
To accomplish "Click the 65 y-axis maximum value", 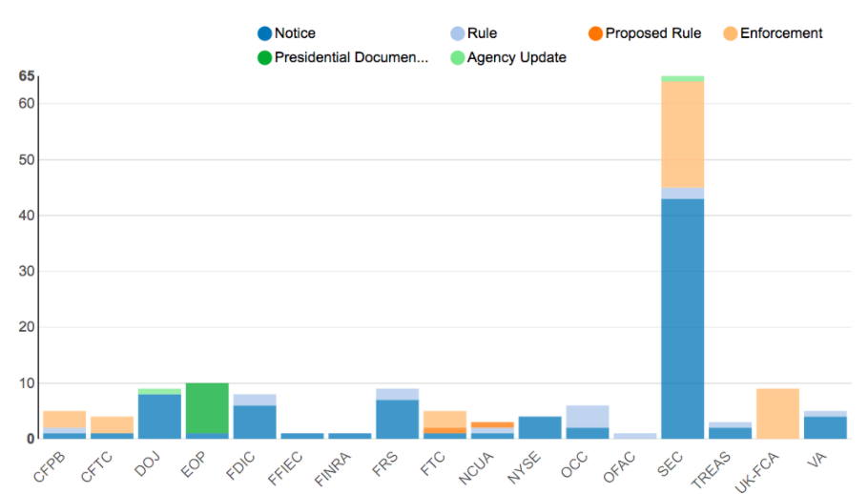I will [27, 75].
